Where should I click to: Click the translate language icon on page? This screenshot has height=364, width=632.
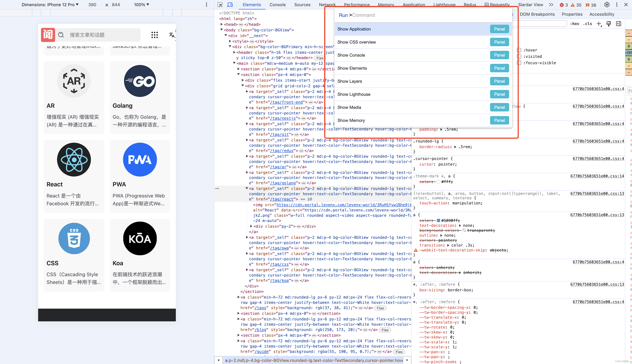(x=172, y=35)
